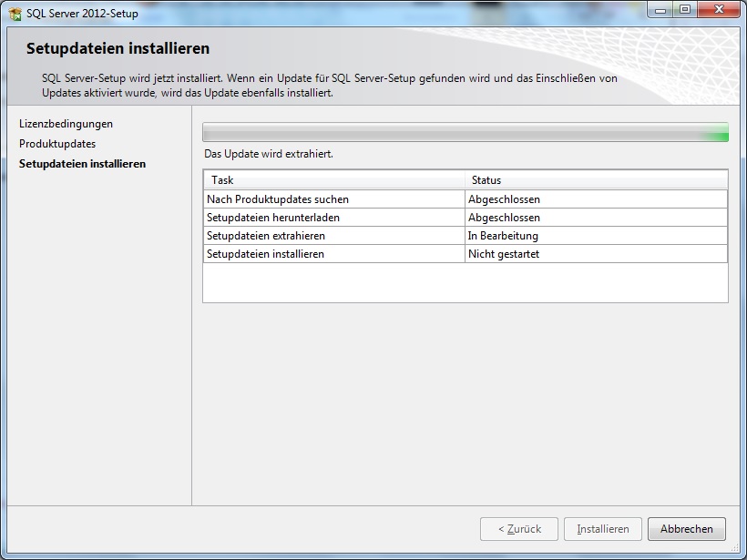
Task: Maximize the SQL Server setup window
Action: click(684, 9)
